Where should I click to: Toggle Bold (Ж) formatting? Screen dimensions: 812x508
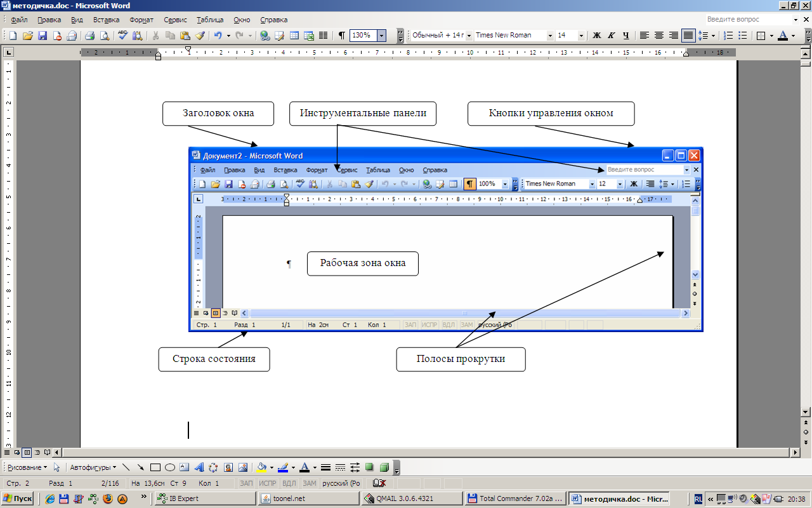(x=597, y=36)
